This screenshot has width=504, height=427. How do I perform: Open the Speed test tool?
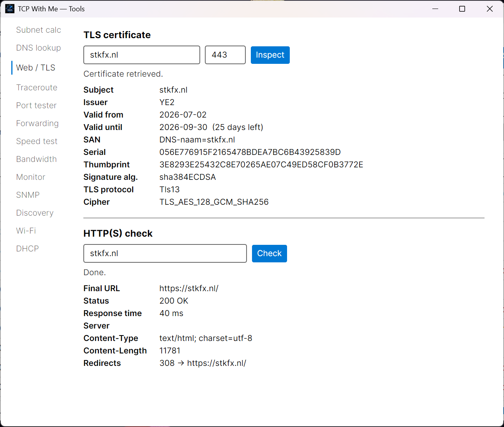[x=37, y=141]
